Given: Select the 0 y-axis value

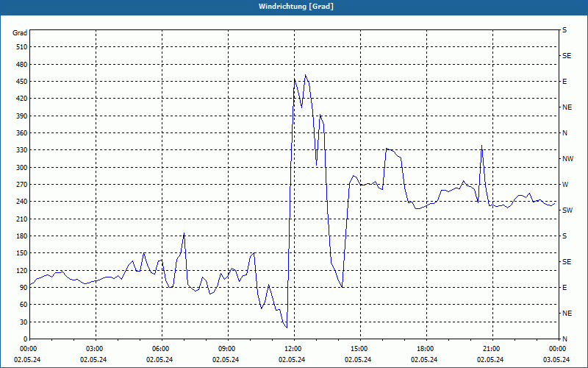Looking at the screenshot, I should pos(25,339).
